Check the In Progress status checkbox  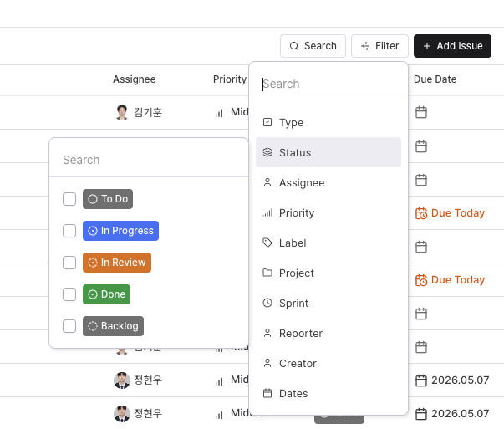[69, 231]
